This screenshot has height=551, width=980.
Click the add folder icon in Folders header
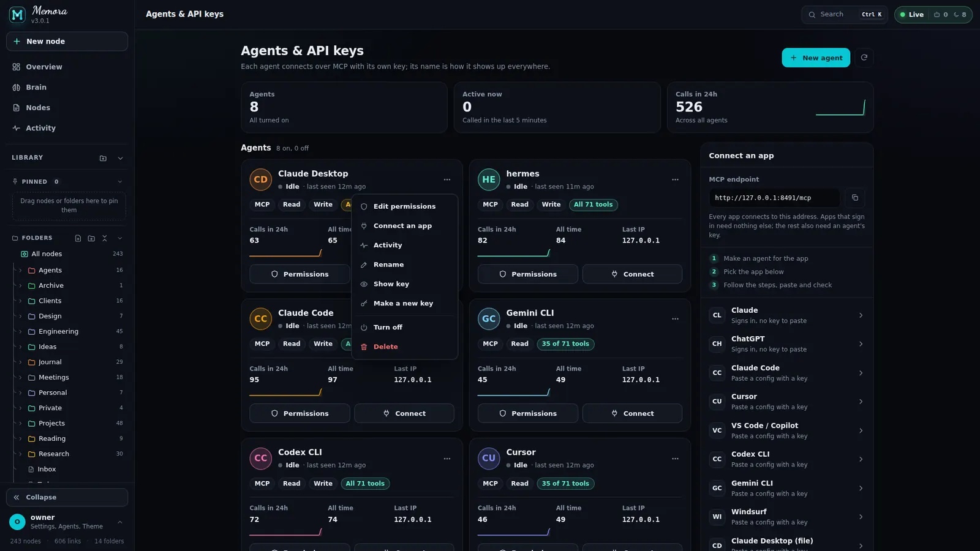pyautogui.click(x=91, y=238)
